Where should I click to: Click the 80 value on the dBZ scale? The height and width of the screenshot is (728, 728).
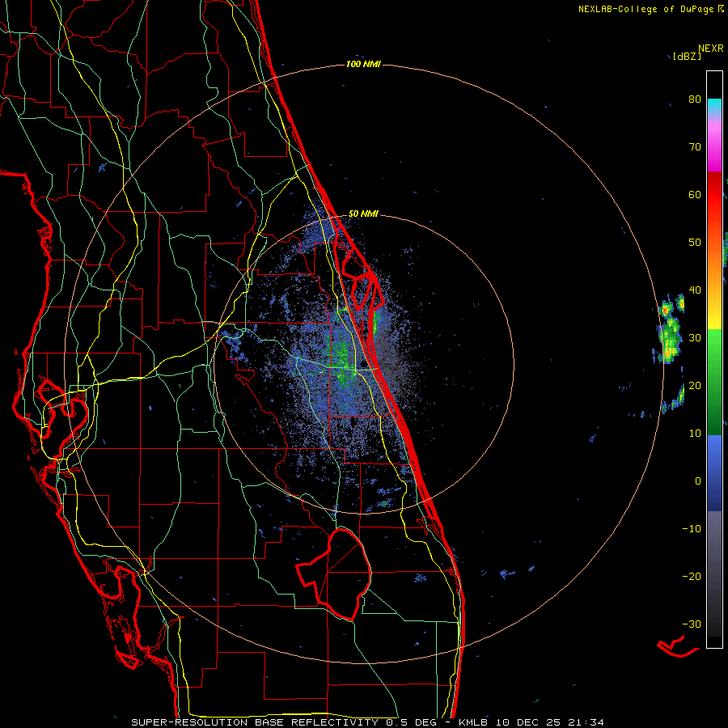(x=695, y=99)
